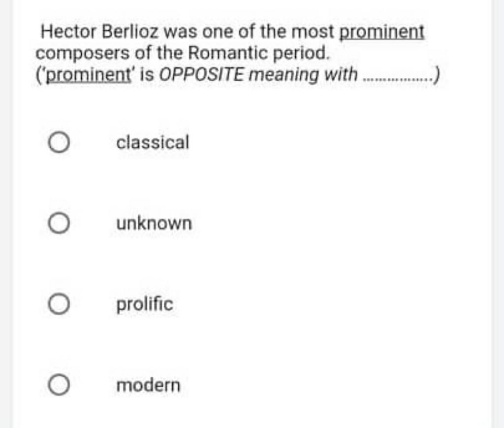Click the phrase 'Romantic period'
504x428 pixels.
[x=259, y=53]
